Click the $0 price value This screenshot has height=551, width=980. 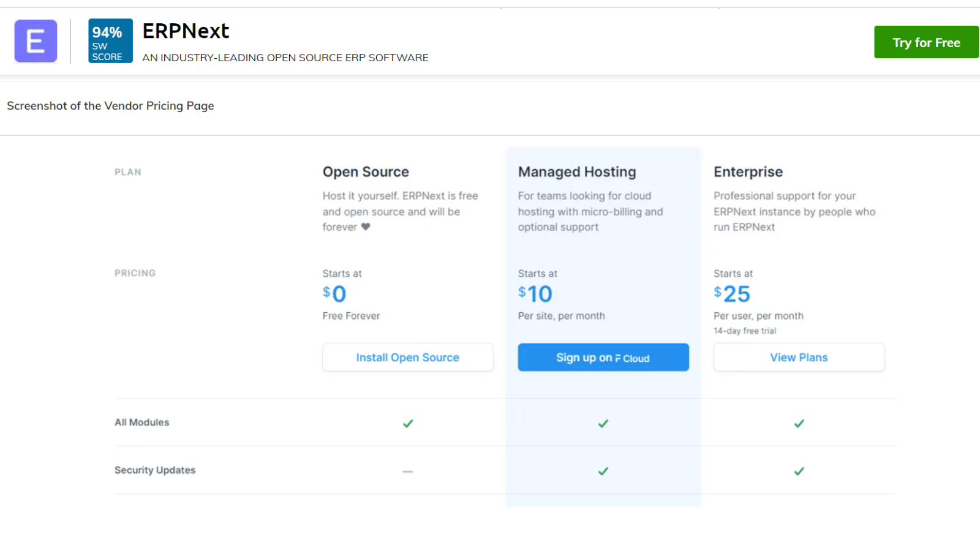point(334,294)
